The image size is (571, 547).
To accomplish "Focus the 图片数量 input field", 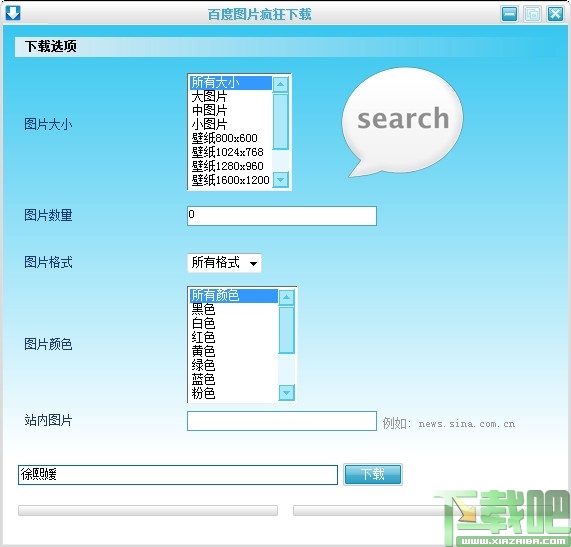I will click(281, 216).
